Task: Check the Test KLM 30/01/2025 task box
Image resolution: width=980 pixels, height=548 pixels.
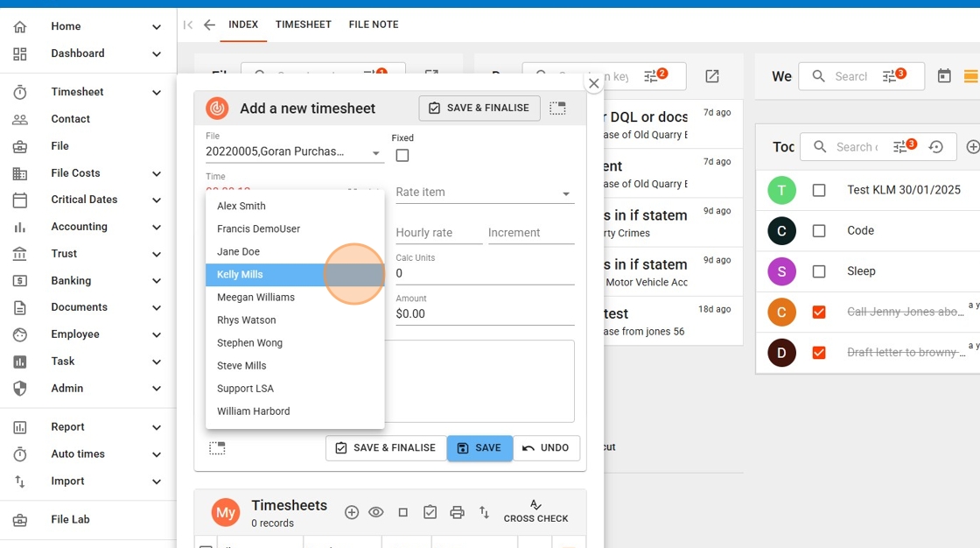Action: [819, 190]
